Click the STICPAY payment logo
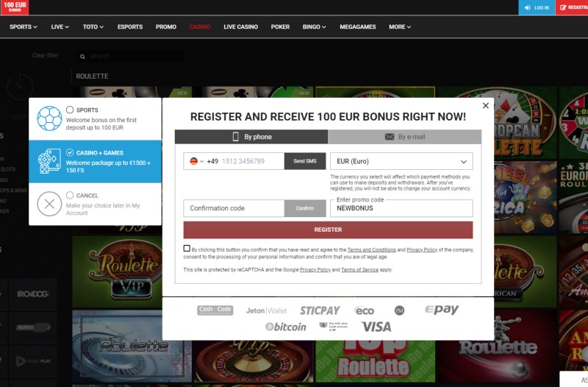The width and height of the screenshot is (588, 387). [x=320, y=310]
